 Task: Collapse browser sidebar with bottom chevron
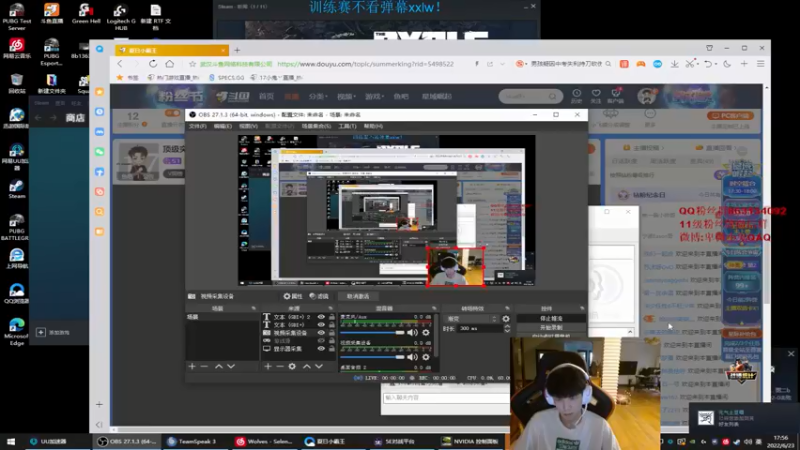tap(99, 424)
